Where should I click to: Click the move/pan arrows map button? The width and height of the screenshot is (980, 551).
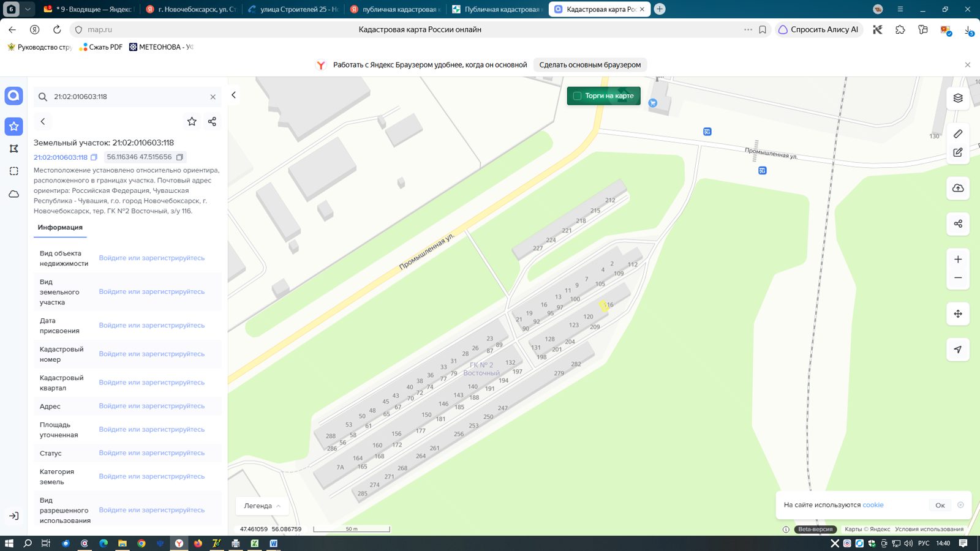point(958,314)
